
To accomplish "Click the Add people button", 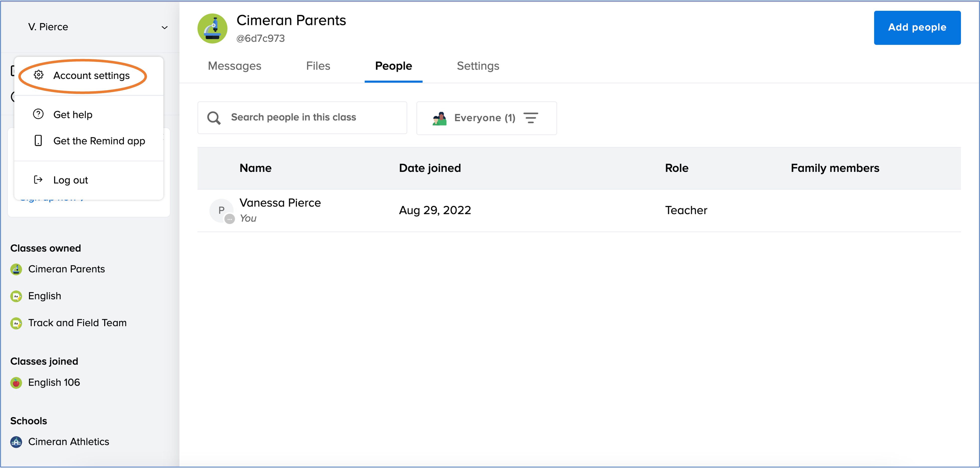I will tap(917, 27).
